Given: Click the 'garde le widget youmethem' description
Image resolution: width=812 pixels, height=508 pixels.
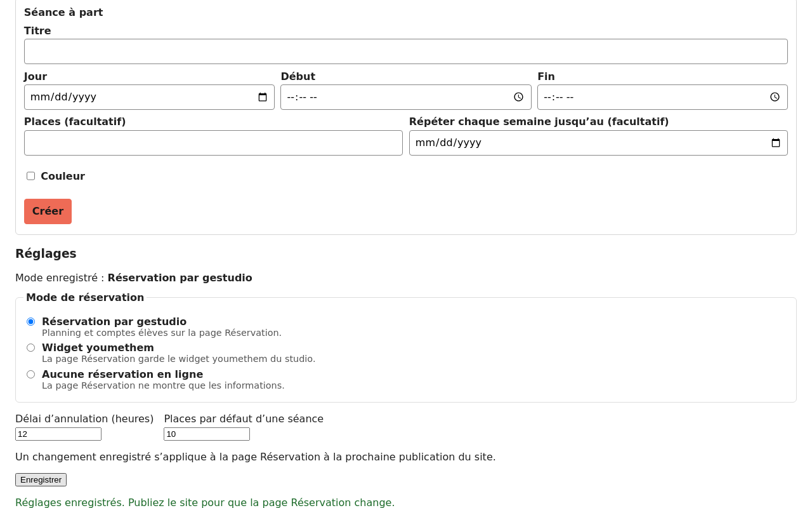Looking at the screenshot, I should [178, 359].
